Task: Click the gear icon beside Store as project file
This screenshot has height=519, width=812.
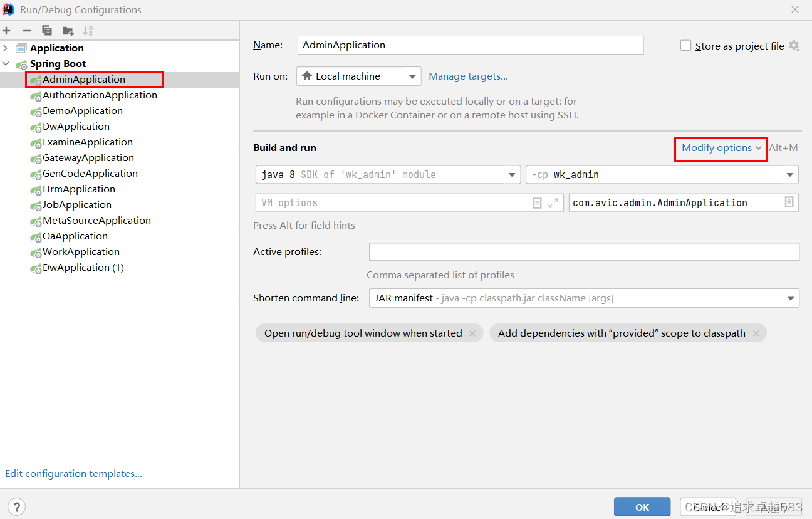Action: tap(794, 46)
